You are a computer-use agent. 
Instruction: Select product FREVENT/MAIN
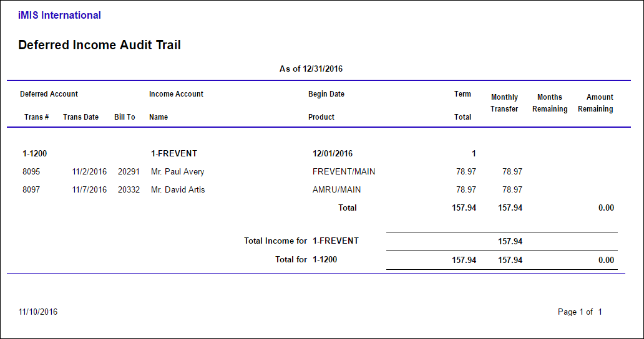[x=344, y=172]
